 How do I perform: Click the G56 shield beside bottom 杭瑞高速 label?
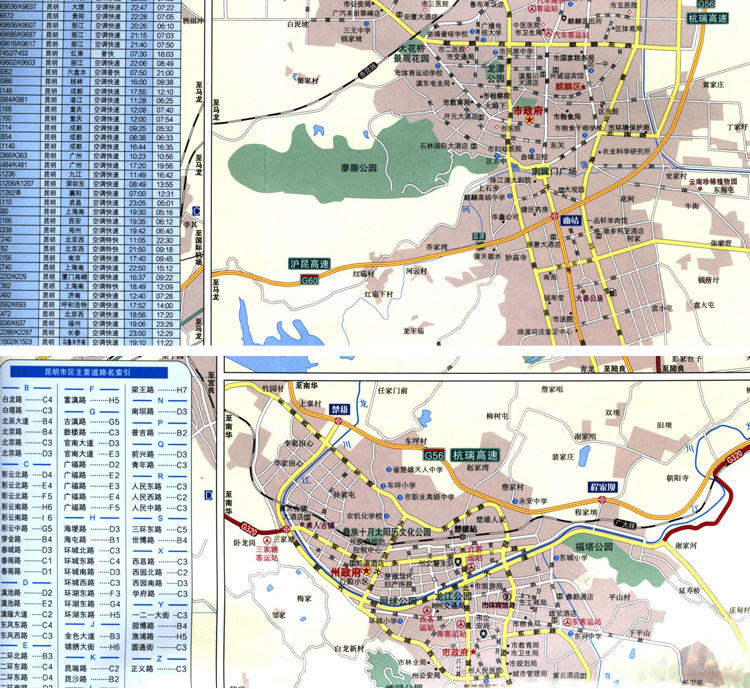click(434, 455)
